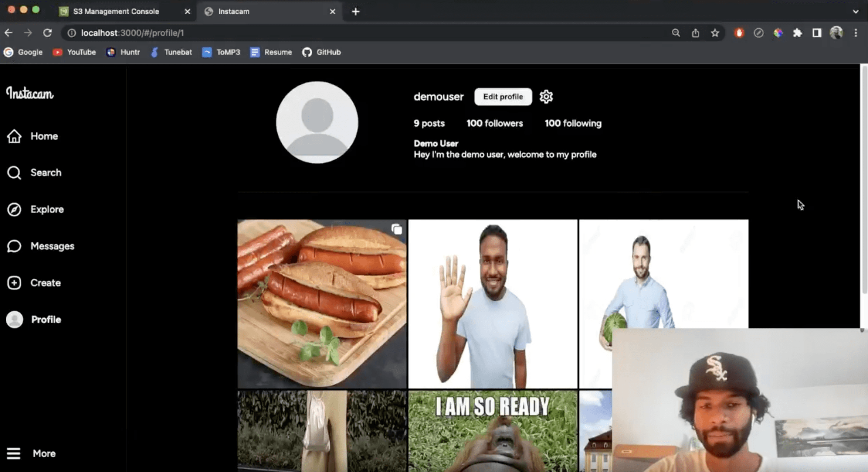Open the Google bookmark
The height and width of the screenshot is (472, 868).
pos(23,52)
